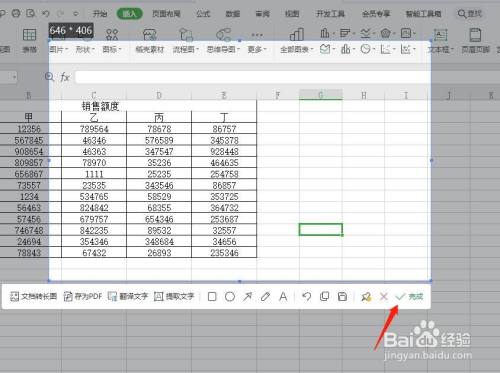Choose 提取文字 in the screenshot toolbar
Viewport: 500px width, 373px height.
(174, 296)
